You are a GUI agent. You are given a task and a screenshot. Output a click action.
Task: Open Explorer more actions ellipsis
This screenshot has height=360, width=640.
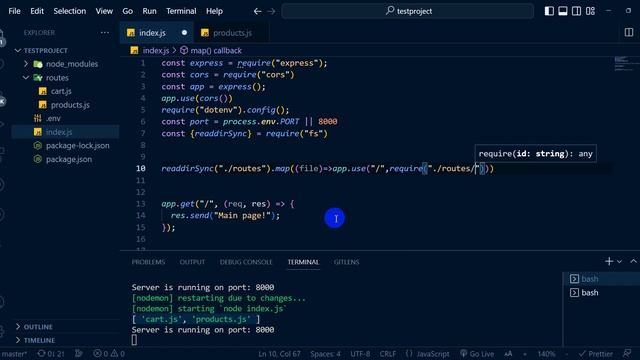tap(104, 33)
